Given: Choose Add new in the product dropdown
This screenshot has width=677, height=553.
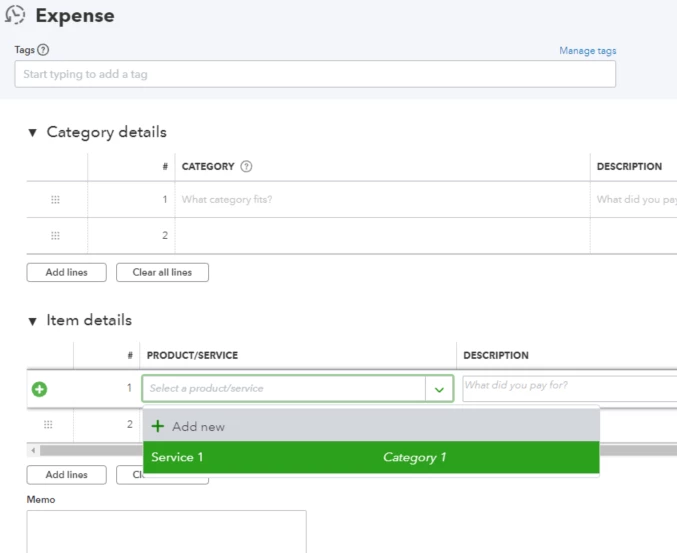Looking at the screenshot, I should (371, 427).
